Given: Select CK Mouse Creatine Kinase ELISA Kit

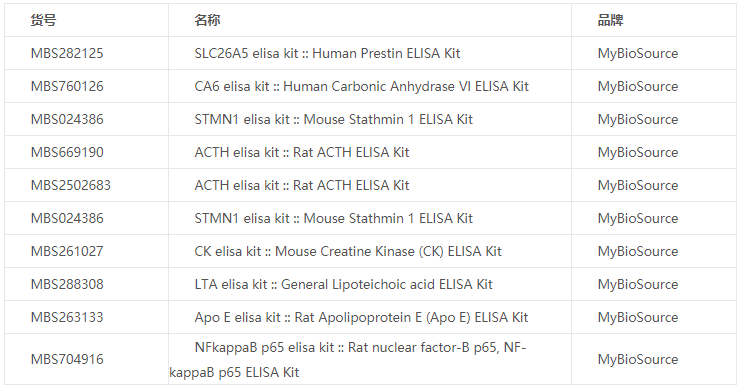Looking at the screenshot, I should [348, 251].
